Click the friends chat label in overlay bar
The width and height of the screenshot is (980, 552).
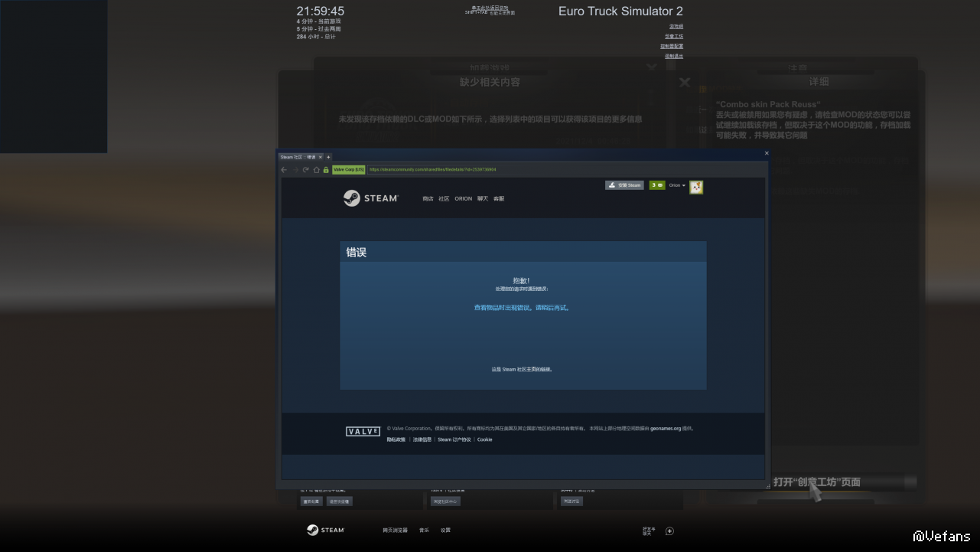(649, 531)
